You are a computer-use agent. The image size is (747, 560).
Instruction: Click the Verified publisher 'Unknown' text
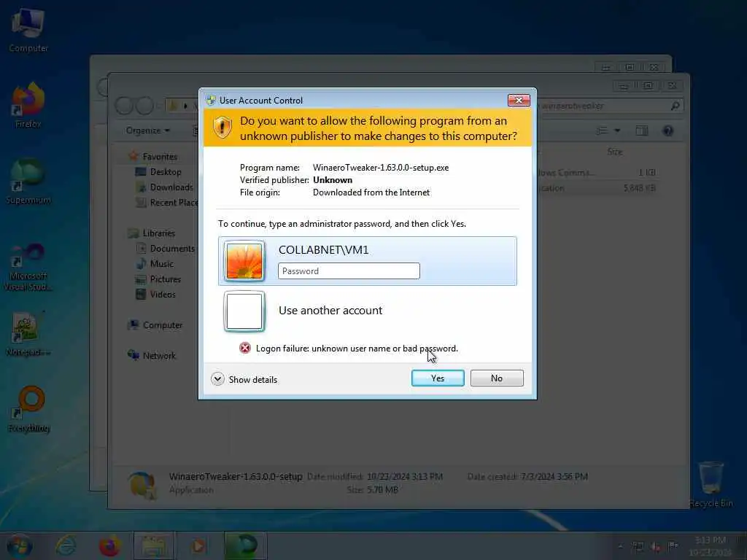click(x=333, y=180)
